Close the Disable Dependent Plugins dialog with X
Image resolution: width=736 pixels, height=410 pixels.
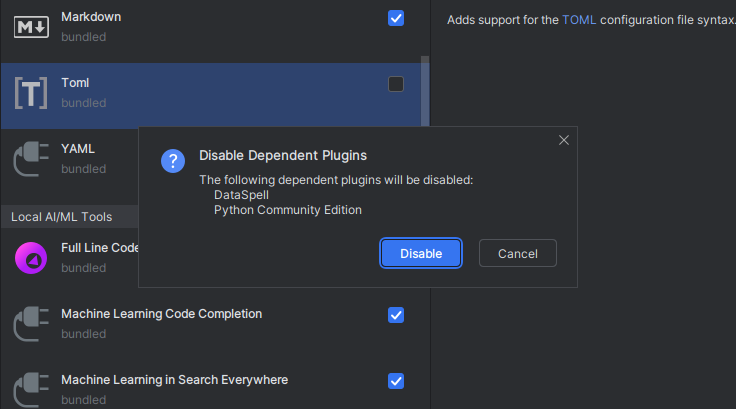click(x=564, y=140)
